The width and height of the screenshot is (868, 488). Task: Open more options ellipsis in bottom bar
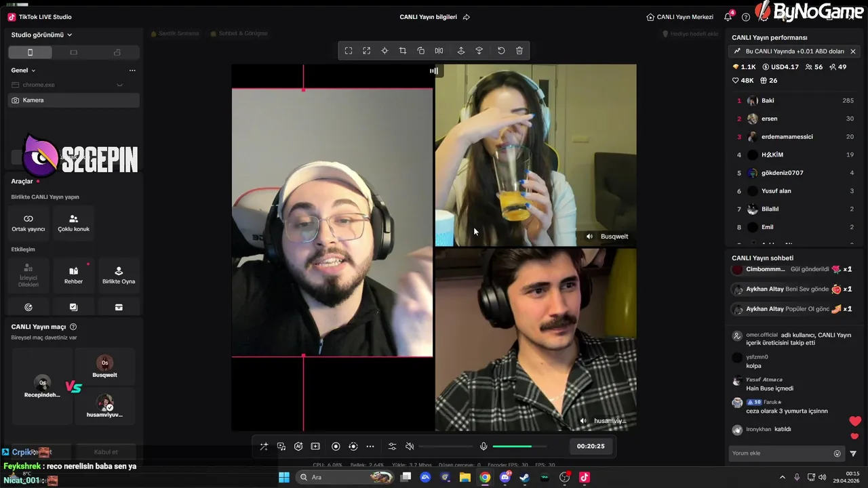click(x=370, y=447)
